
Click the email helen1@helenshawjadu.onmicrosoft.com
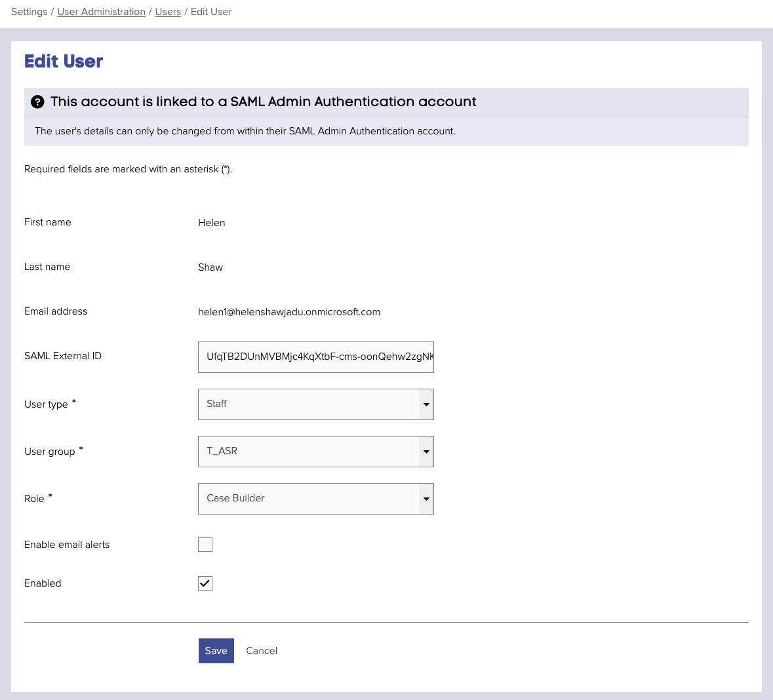(x=289, y=312)
